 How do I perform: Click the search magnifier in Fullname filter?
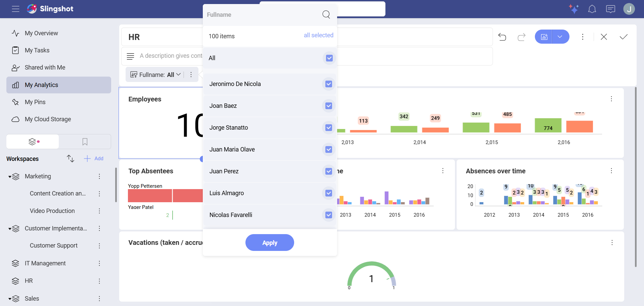coord(326,14)
